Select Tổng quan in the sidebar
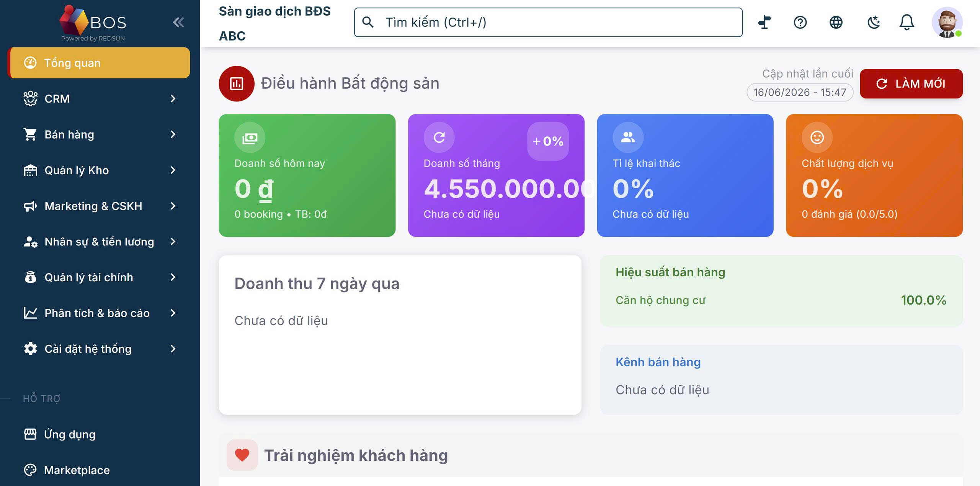Screen dimensions: 980x486 tap(99, 63)
